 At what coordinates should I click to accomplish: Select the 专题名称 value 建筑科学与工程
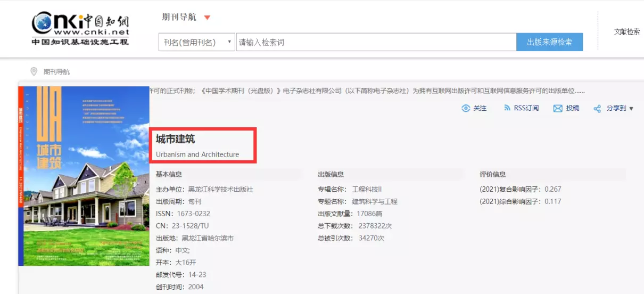375,201
